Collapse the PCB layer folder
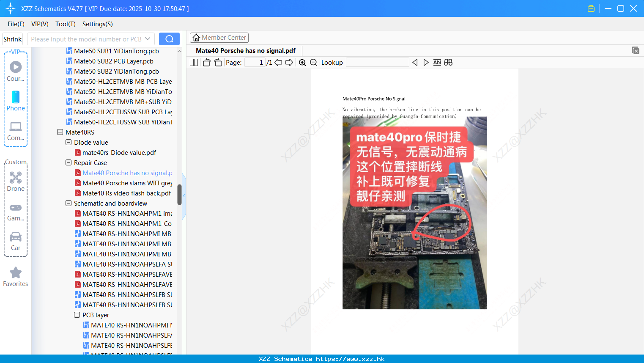Image resolution: width=644 pixels, height=363 pixels. (x=77, y=315)
